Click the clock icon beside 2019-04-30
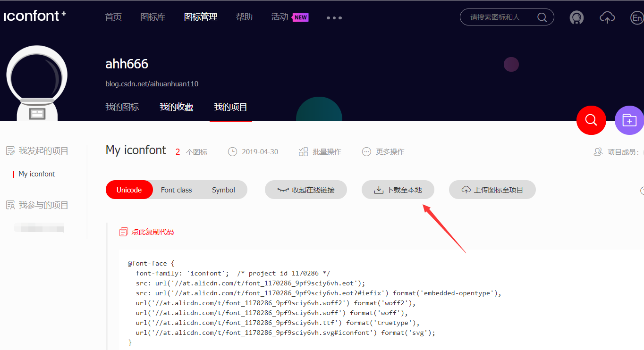Viewport: 644px width, 350px height. [x=232, y=152]
